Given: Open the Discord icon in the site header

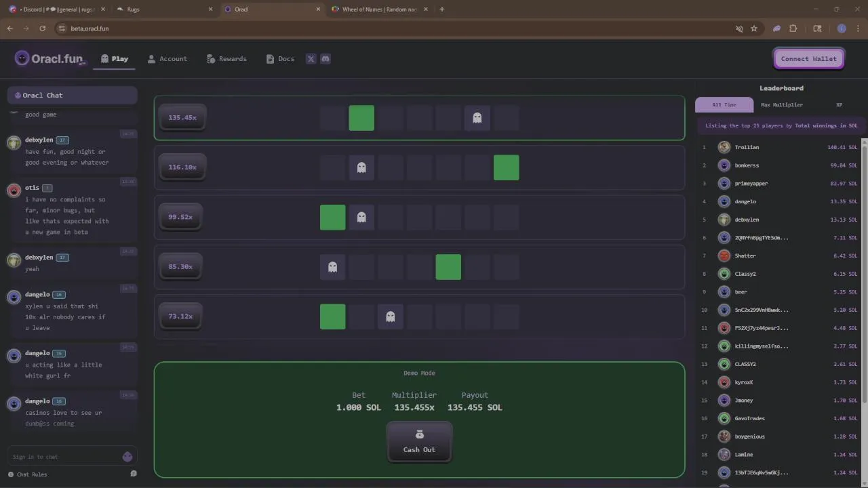Looking at the screenshot, I should coord(325,59).
